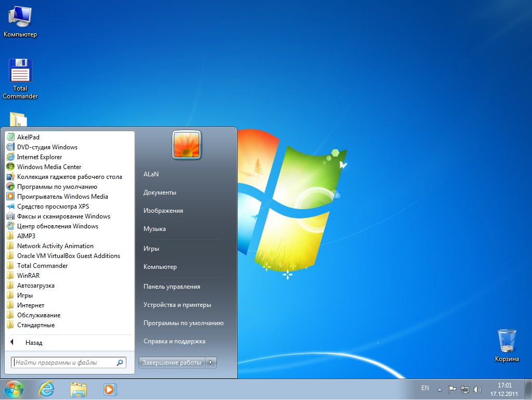Click the search magnifier icon in Start menu
532x400 pixels.
tap(120, 363)
